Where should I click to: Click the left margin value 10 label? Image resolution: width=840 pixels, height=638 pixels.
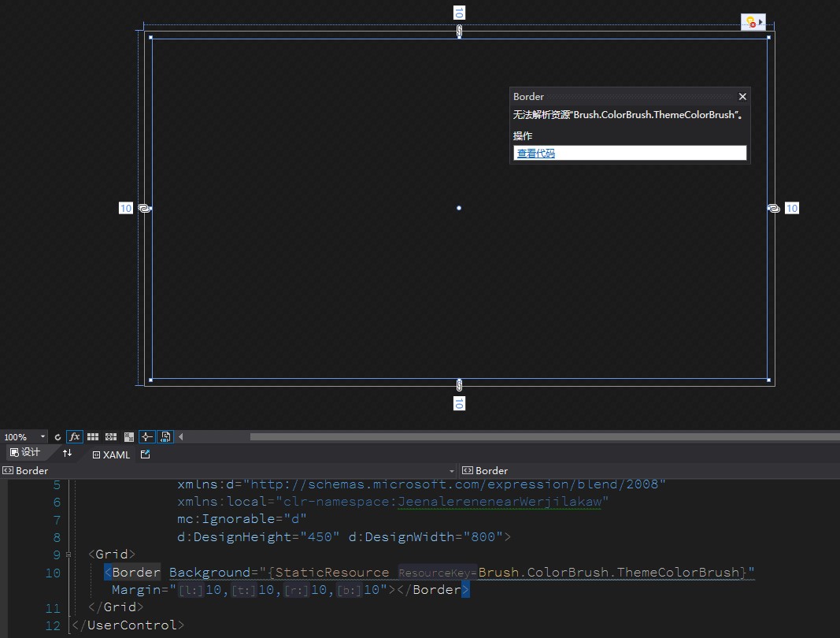[x=126, y=208]
